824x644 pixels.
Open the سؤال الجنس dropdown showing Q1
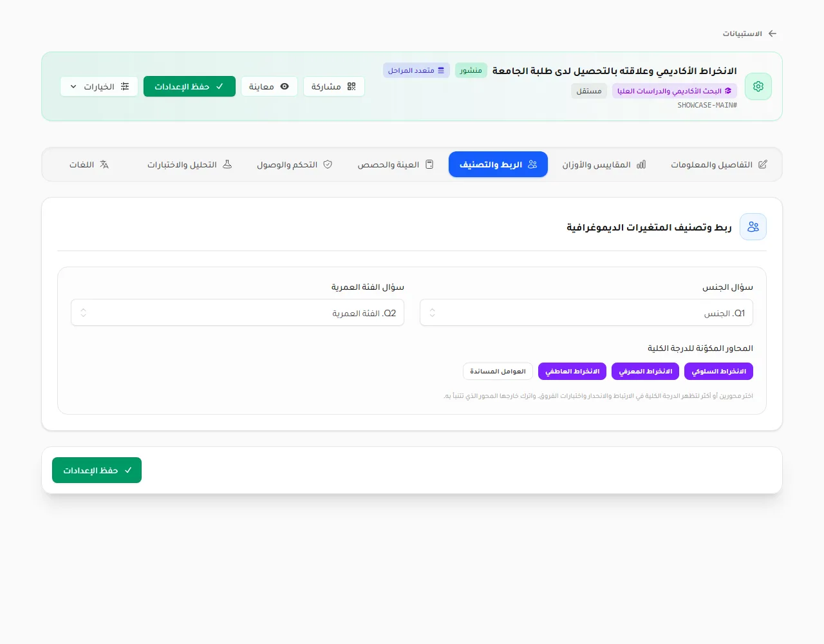(x=586, y=313)
